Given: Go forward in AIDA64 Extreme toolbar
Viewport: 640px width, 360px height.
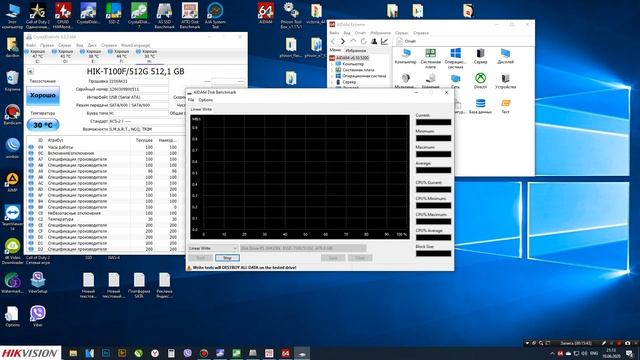Looking at the screenshot, I should [343, 41].
